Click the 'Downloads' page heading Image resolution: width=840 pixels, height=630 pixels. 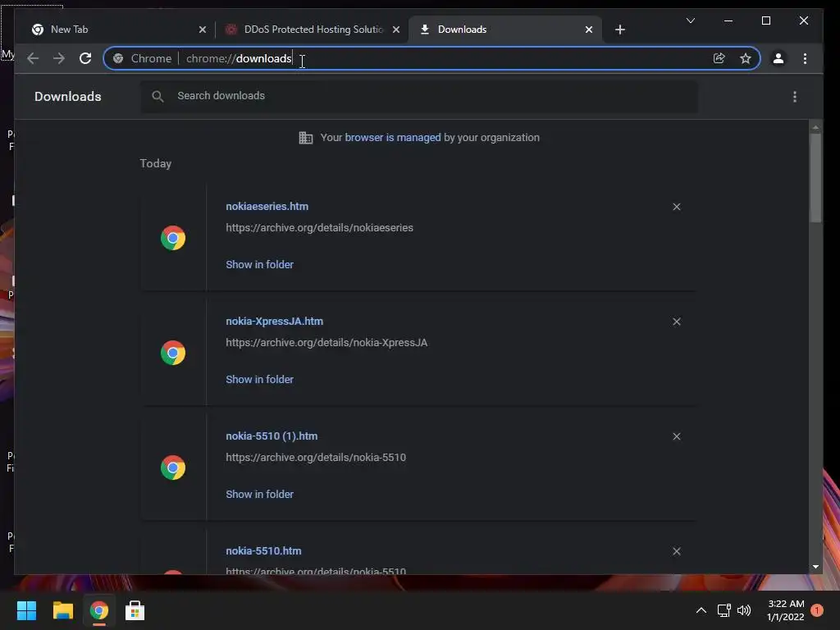click(x=67, y=97)
